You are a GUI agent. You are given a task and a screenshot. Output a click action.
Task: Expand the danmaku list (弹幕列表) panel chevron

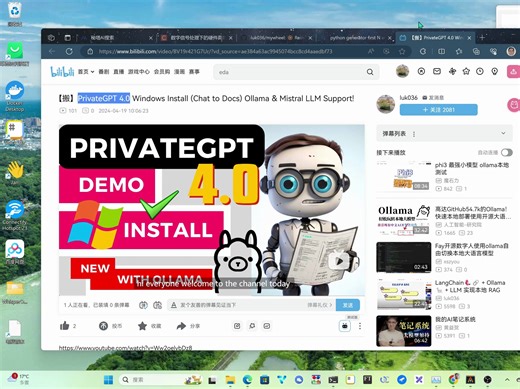(503, 133)
